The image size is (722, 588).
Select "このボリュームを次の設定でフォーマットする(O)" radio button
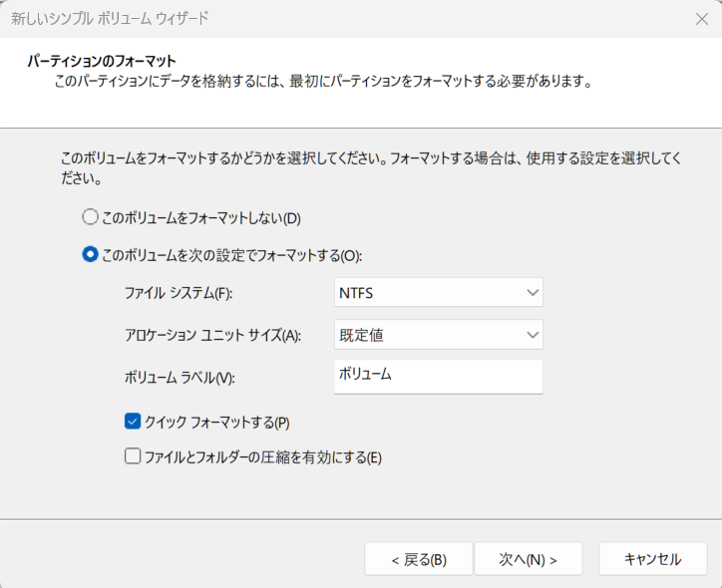coord(90,254)
